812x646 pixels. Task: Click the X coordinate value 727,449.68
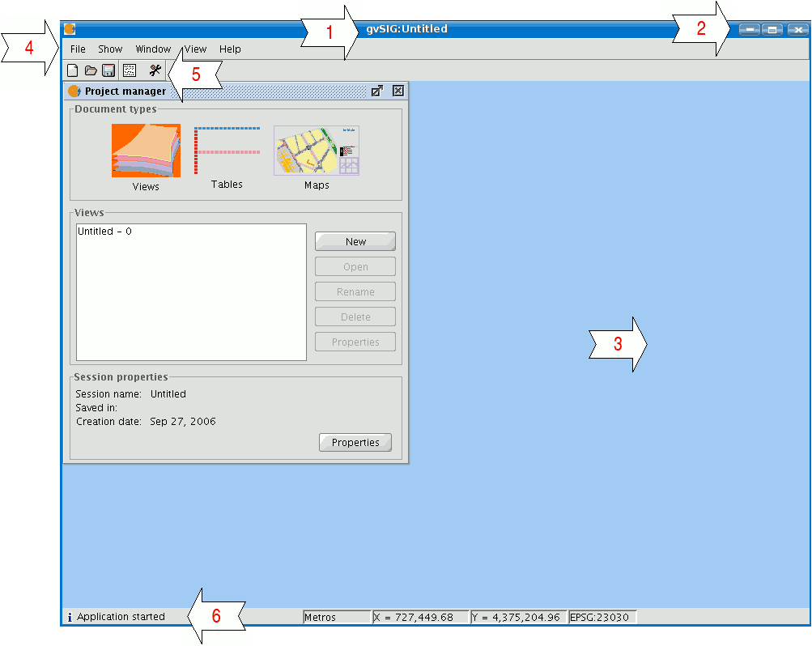pos(421,617)
